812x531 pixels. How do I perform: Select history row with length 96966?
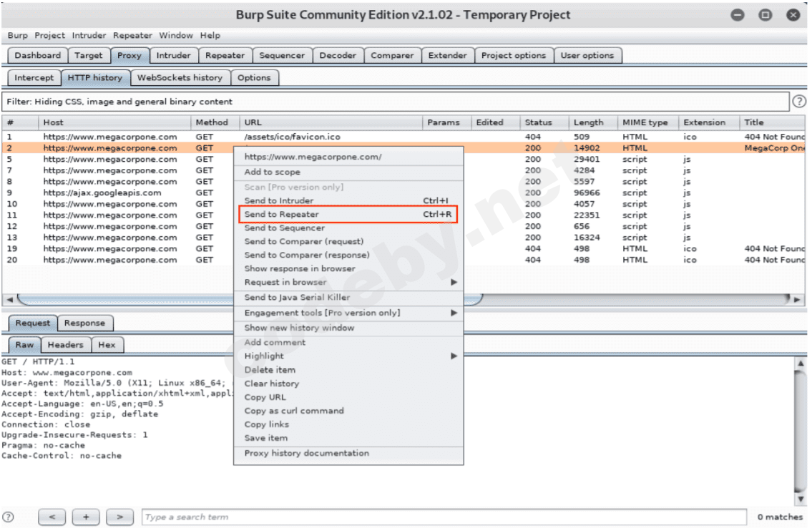(403, 193)
